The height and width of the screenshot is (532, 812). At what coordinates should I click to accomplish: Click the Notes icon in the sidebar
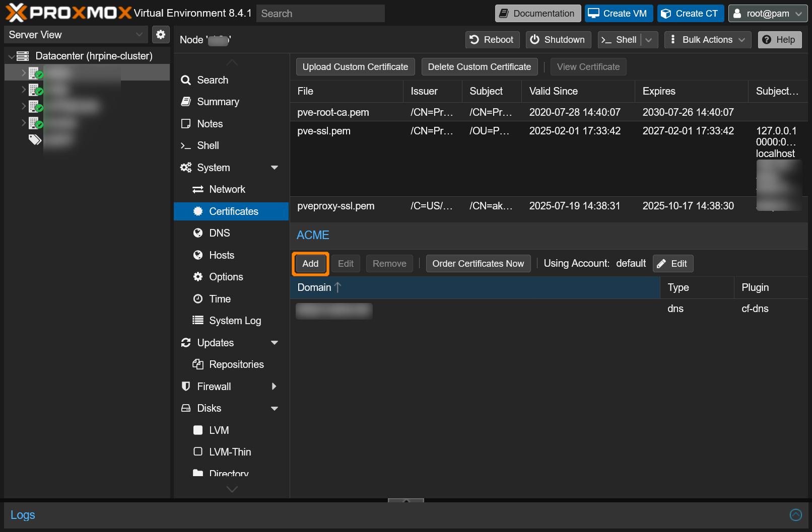point(186,123)
